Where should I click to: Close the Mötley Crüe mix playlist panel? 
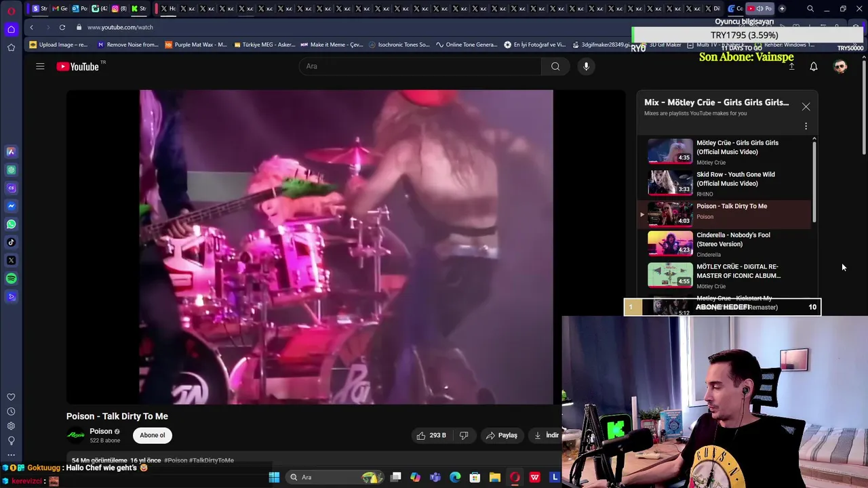pos(806,106)
